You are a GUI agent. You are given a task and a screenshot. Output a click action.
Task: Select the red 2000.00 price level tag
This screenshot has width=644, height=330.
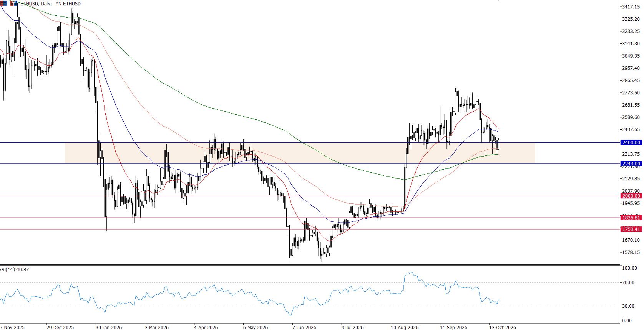pos(631,196)
